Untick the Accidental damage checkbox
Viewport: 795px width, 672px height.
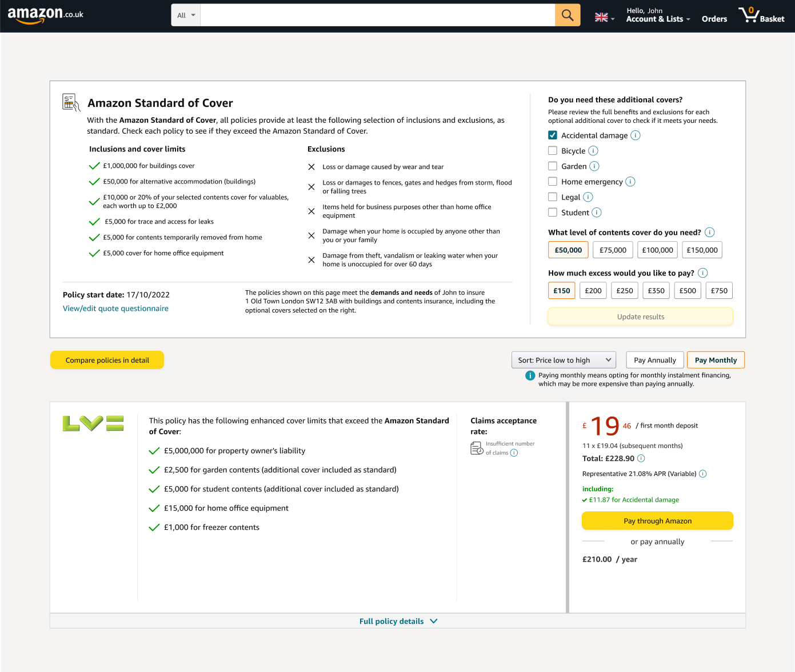553,135
